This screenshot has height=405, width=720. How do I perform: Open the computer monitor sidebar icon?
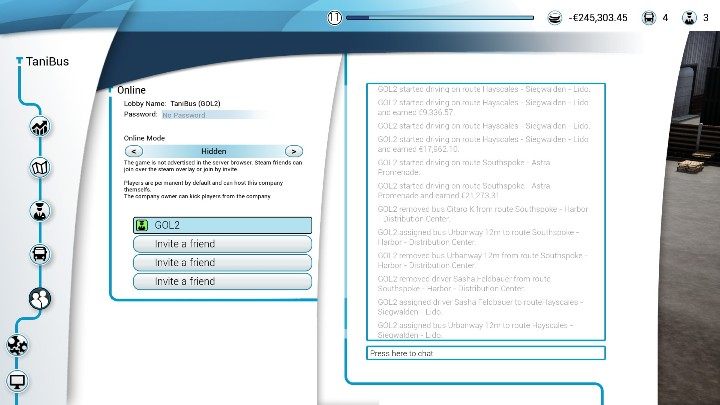pyautogui.click(x=18, y=380)
